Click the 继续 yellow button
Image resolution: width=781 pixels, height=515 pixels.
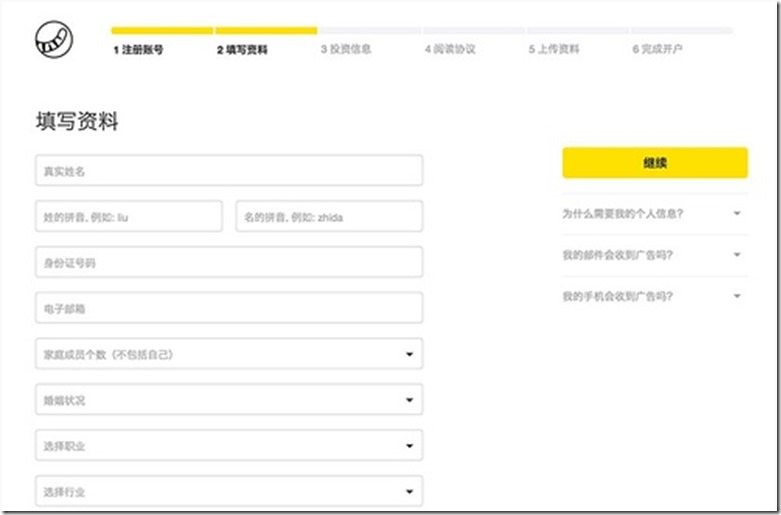[x=654, y=163]
